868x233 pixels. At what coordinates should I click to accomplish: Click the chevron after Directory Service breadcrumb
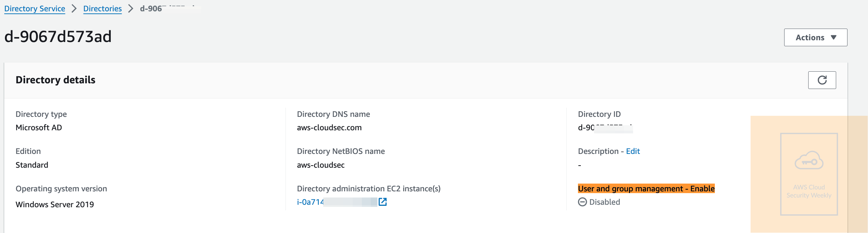click(x=74, y=8)
